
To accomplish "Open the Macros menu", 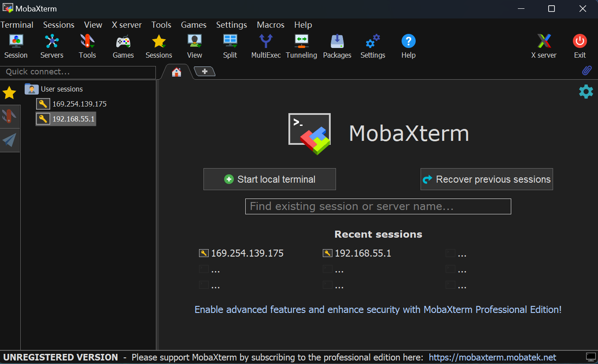I will point(271,25).
